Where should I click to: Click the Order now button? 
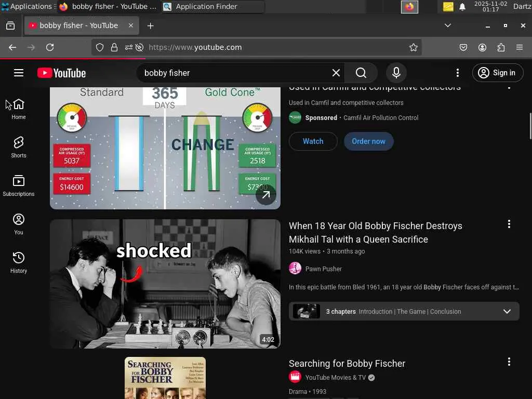pyautogui.click(x=368, y=141)
